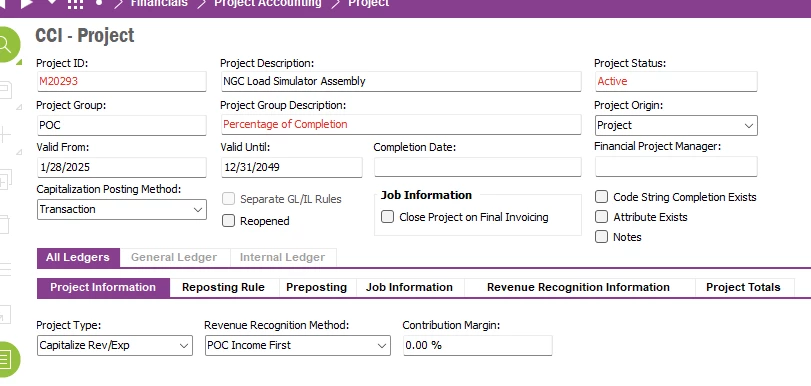Enable Close Project on Final Invoicing
This screenshot has height=386, width=811.
click(x=387, y=217)
